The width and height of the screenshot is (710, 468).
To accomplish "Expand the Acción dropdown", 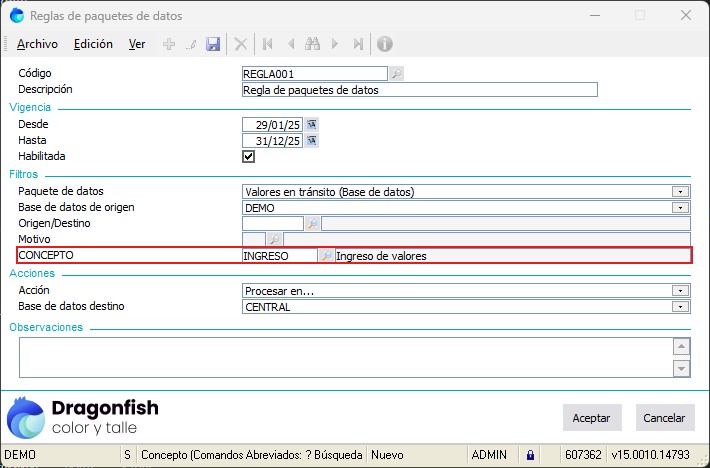I will coord(680,291).
